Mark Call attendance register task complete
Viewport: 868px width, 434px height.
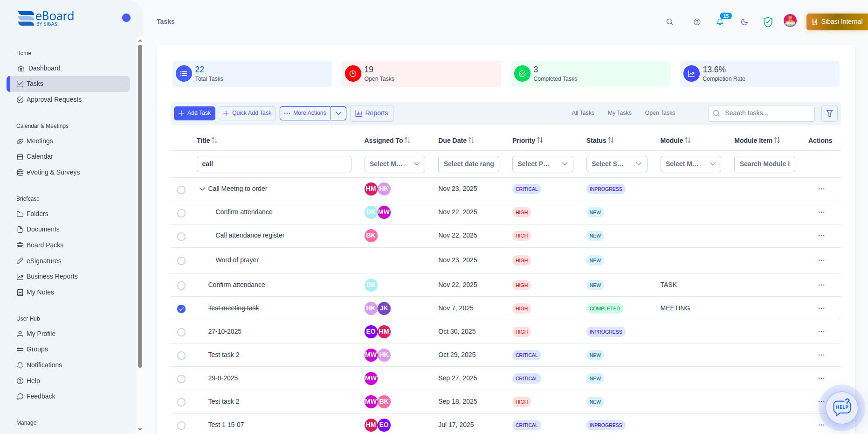pyautogui.click(x=181, y=237)
